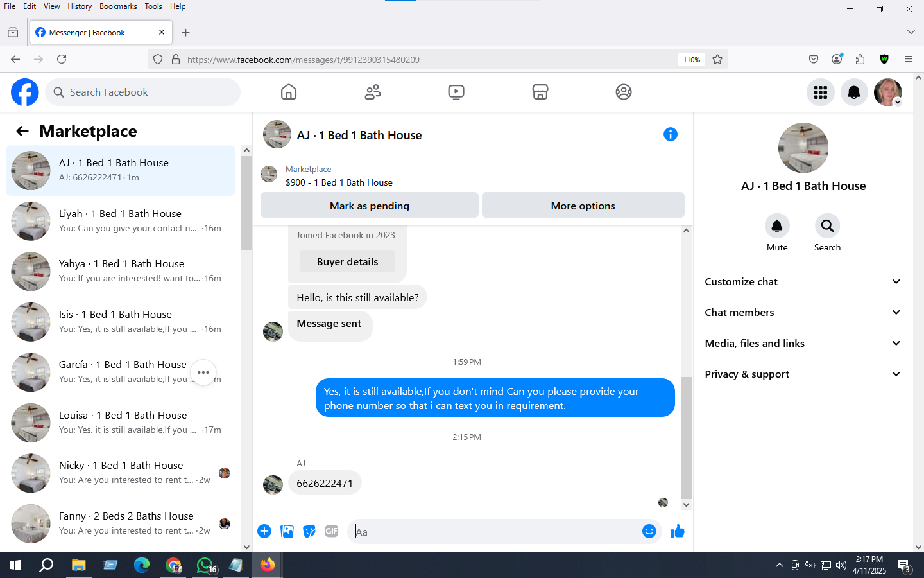Screen dimensions: 924x578
Task: Open the Video tab icon
Action: point(456,92)
